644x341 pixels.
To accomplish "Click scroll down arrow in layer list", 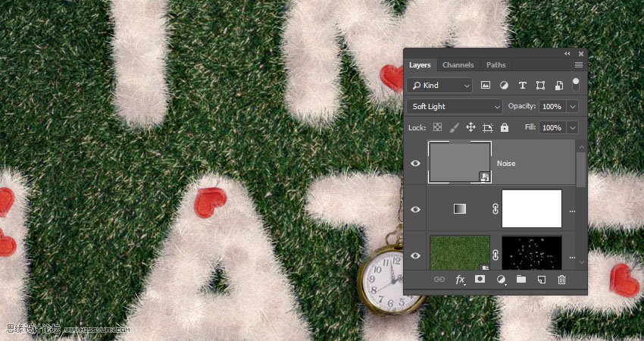I will [581, 262].
